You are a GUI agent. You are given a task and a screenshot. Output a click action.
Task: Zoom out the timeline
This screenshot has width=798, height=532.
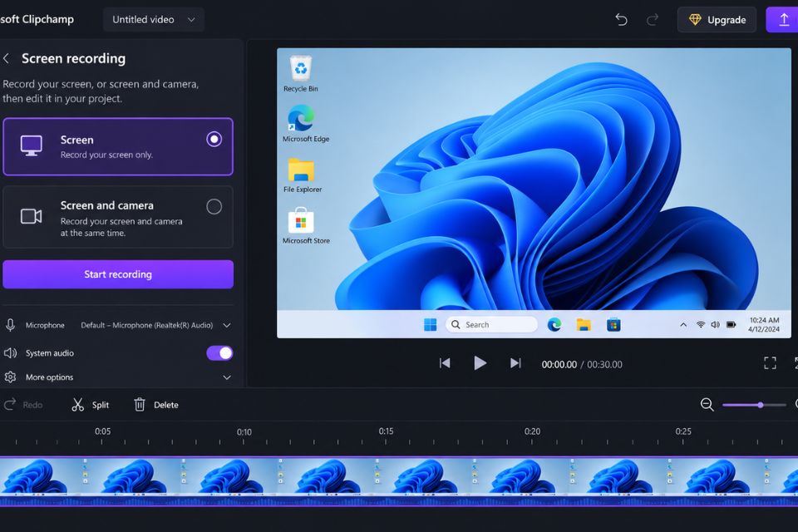coord(707,405)
